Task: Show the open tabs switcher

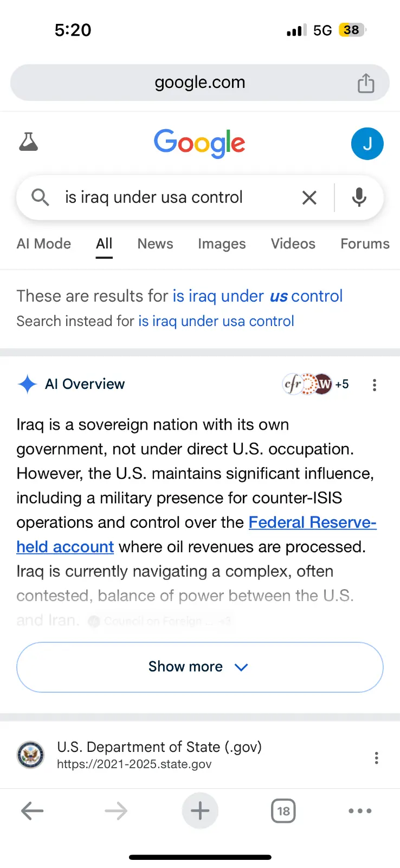Action: pos(283,811)
